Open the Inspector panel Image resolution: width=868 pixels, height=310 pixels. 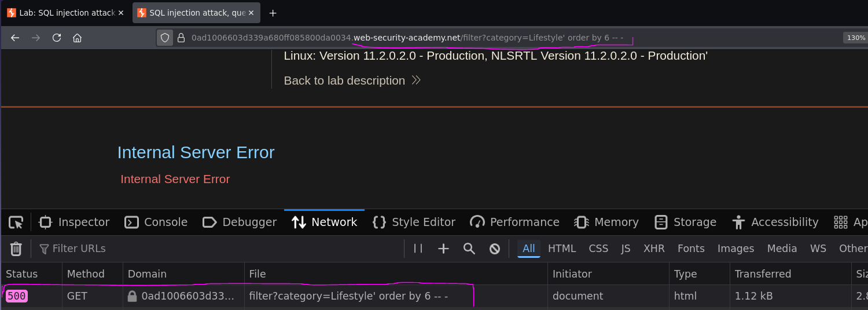(74, 222)
